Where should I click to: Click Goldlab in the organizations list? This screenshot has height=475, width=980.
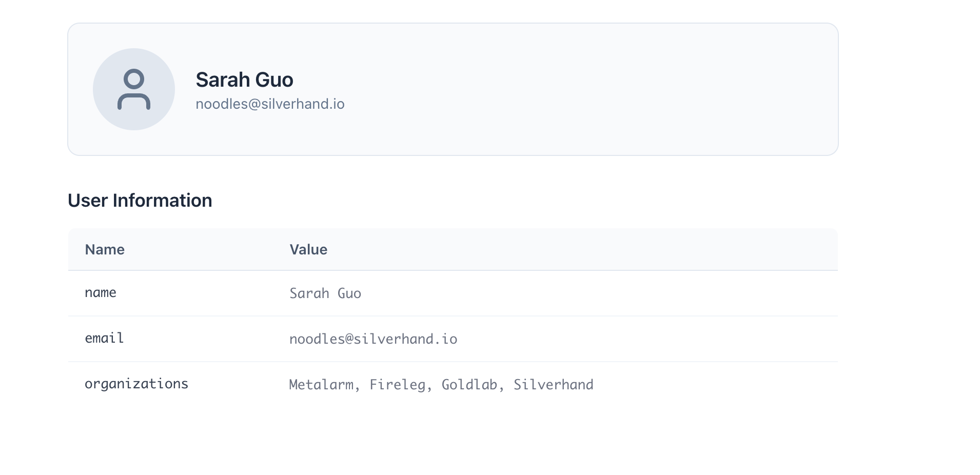469,385
